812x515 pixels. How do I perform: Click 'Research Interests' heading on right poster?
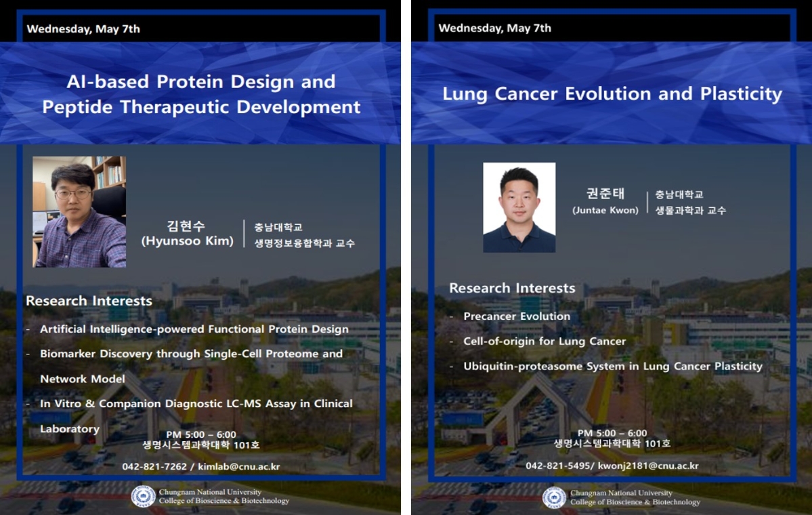coord(512,288)
